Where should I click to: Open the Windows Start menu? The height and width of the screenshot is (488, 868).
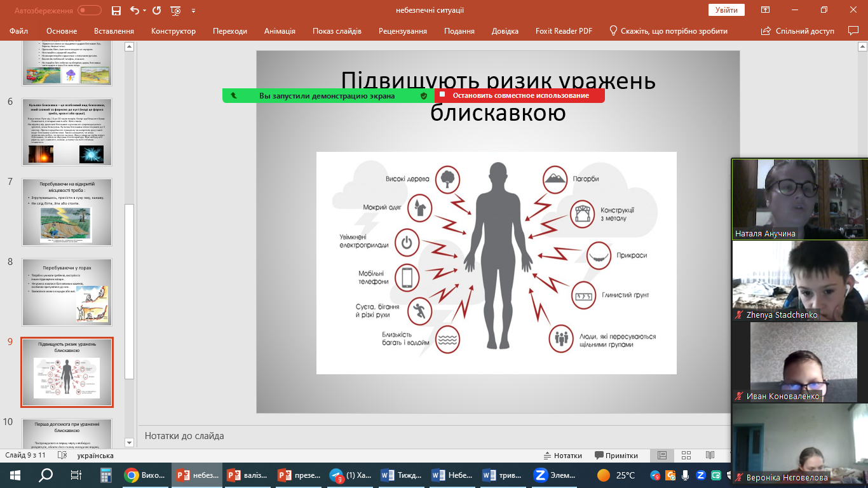[x=15, y=475]
